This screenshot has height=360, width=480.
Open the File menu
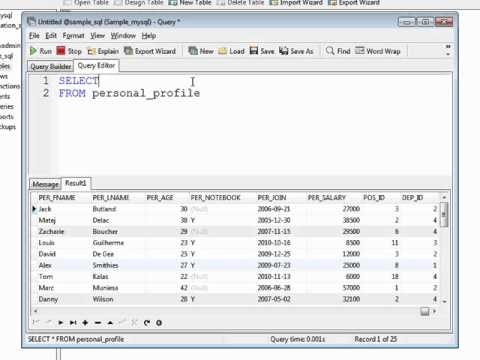pos(34,36)
